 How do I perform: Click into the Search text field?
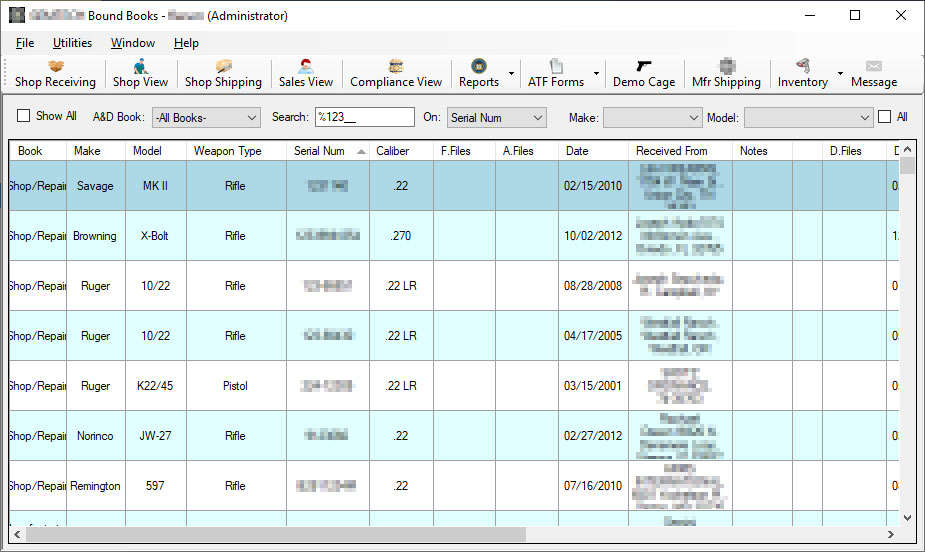[365, 117]
